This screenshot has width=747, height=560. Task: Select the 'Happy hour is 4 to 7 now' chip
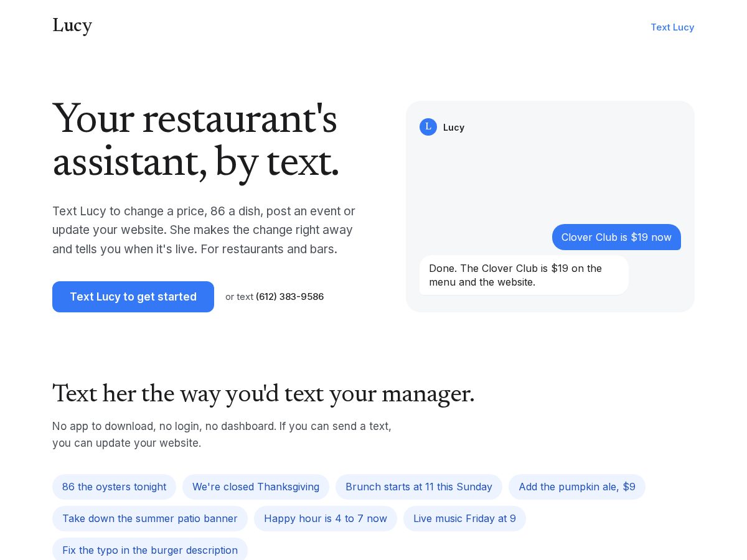coord(326,518)
